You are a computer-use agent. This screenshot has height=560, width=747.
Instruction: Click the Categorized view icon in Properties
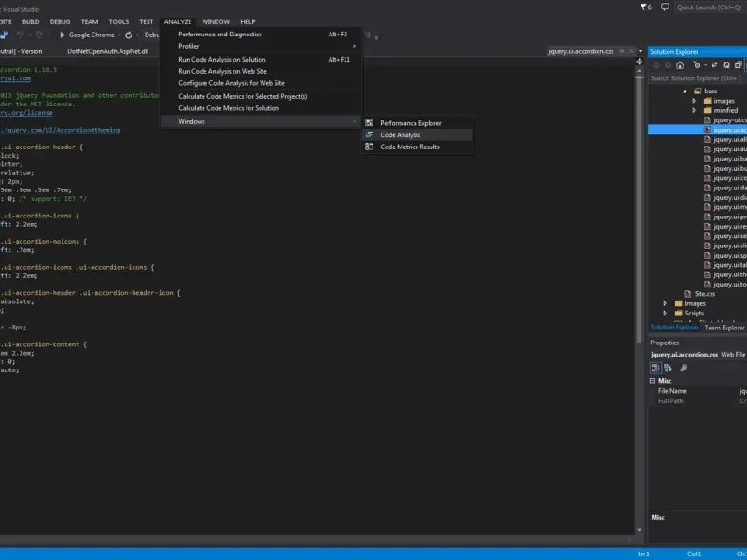655,368
